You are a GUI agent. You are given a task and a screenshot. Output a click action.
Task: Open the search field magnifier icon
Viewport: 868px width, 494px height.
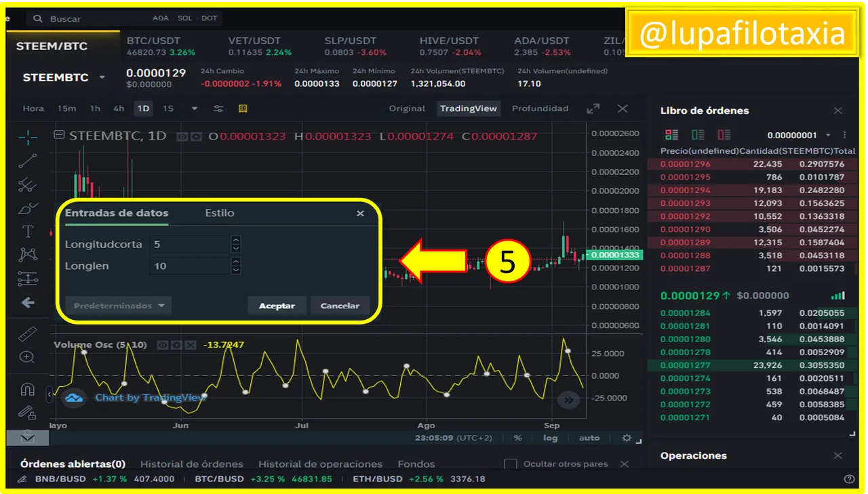(x=38, y=19)
